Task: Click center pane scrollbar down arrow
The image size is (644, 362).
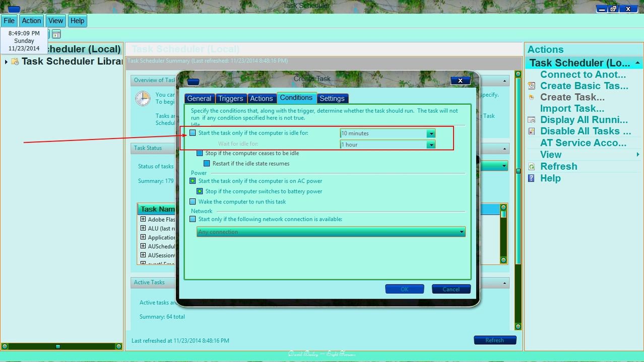Action: pos(518,327)
